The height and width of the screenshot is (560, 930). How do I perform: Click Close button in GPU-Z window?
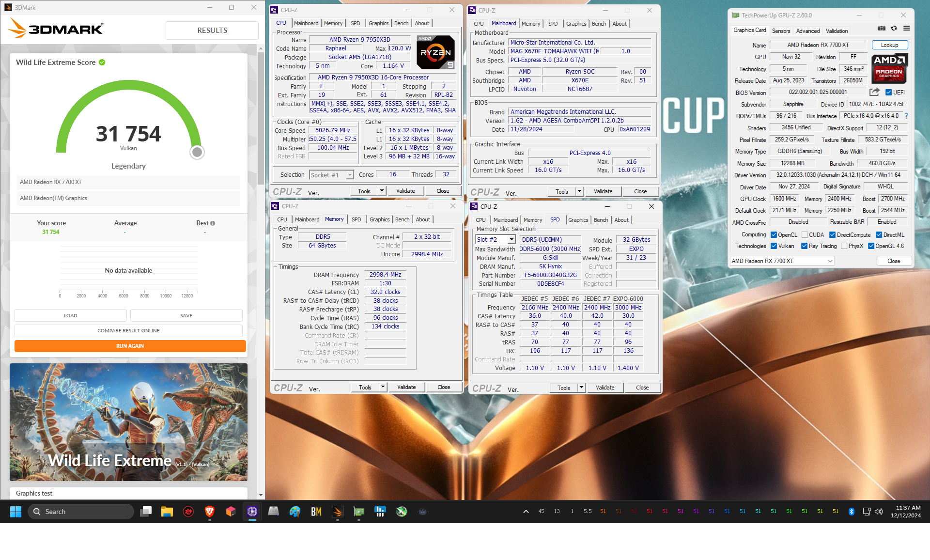pyautogui.click(x=894, y=261)
